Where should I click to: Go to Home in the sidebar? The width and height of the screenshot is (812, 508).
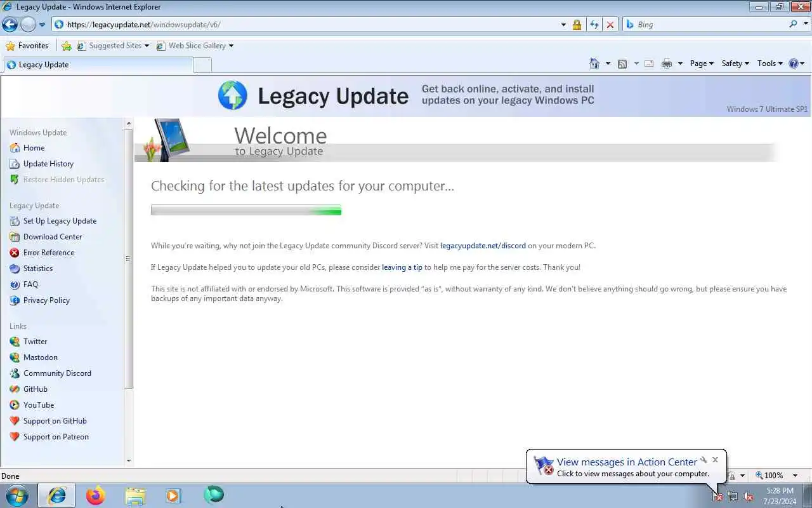(34, 148)
